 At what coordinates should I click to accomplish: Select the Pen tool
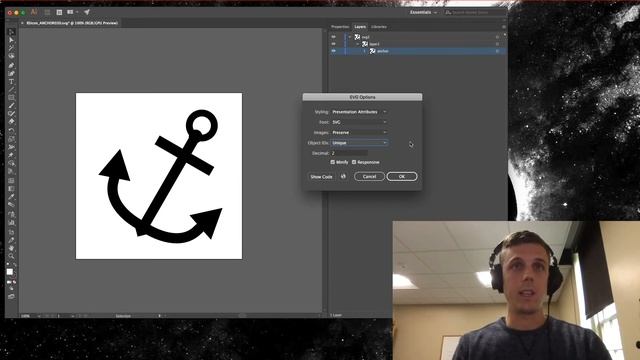11,65
